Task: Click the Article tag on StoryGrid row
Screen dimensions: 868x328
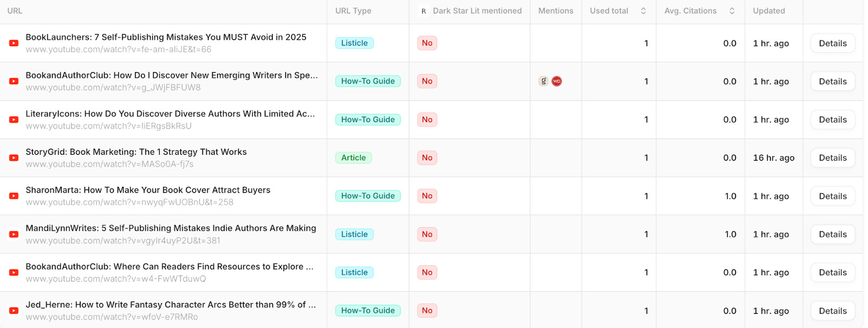Action: point(354,158)
